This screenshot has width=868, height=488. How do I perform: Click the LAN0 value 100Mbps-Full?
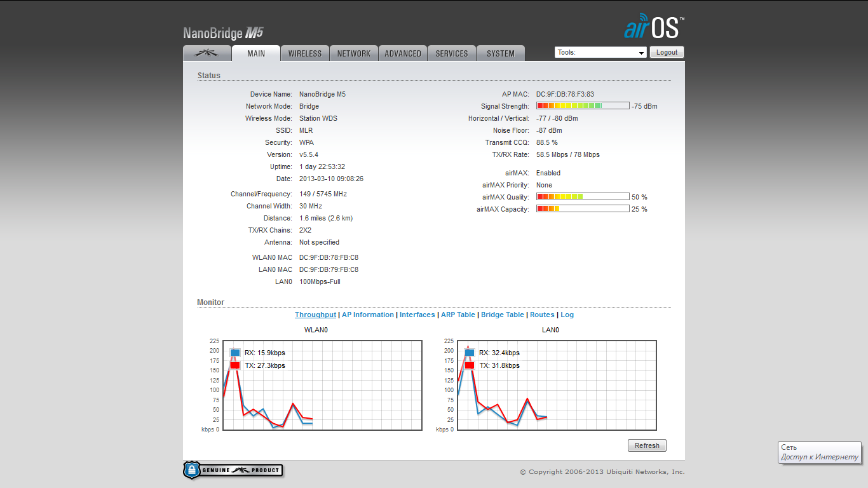click(320, 281)
